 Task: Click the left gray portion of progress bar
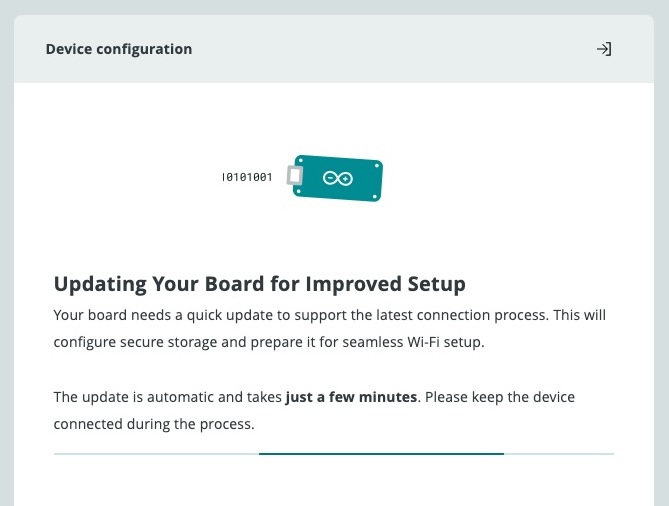(155, 454)
